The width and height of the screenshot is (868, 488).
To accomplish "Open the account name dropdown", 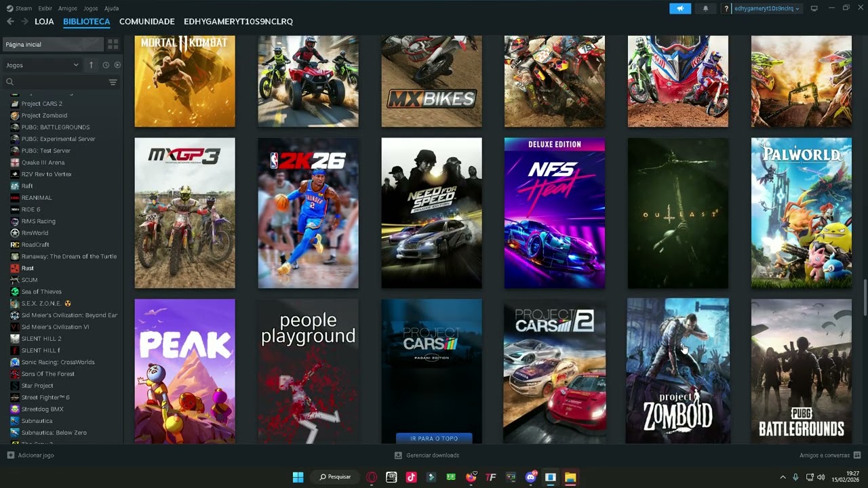I will (x=768, y=8).
